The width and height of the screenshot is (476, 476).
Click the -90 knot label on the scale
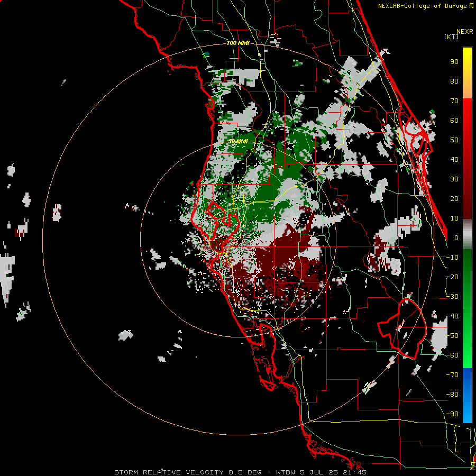point(452,414)
